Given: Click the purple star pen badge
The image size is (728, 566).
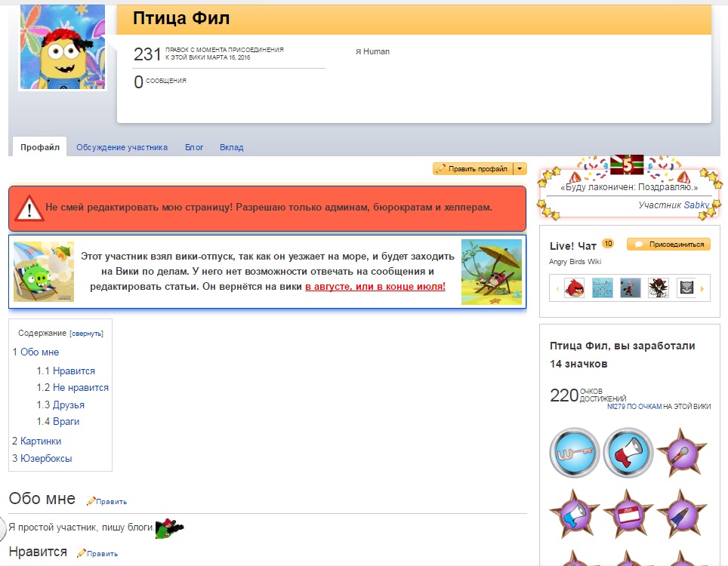Looking at the screenshot, I should click(x=682, y=514).
